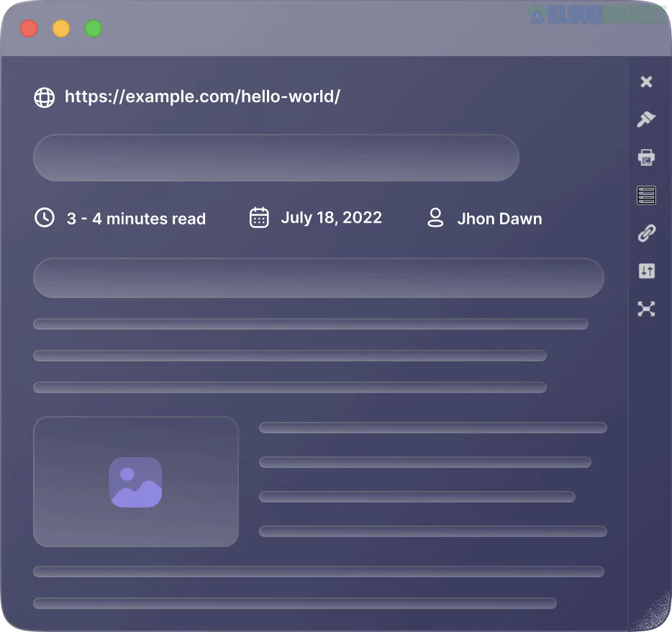Click the author profile icon near Jhon Dawn
The height and width of the screenshot is (632, 672).
[x=435, y=217]
